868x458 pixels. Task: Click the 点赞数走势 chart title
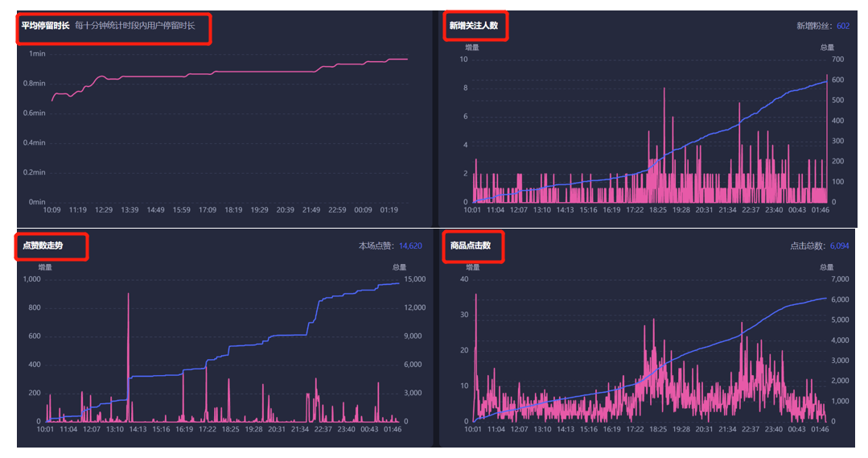coord(42,246)
